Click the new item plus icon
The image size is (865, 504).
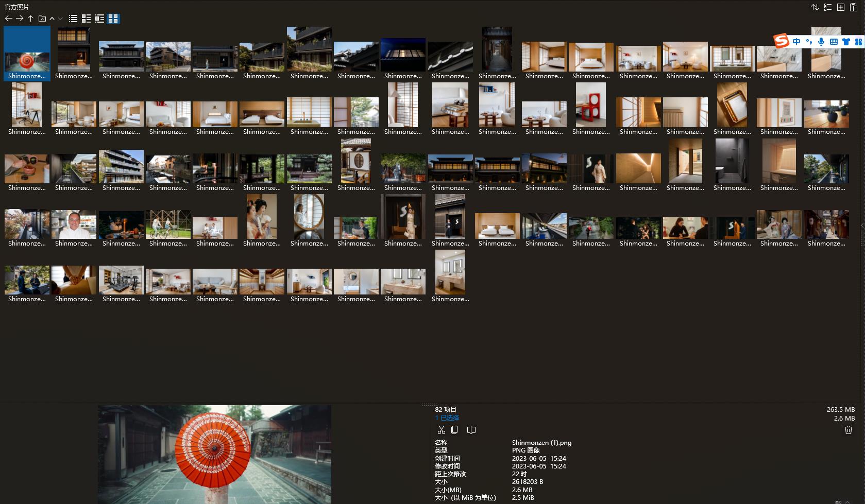pos(841,7)
